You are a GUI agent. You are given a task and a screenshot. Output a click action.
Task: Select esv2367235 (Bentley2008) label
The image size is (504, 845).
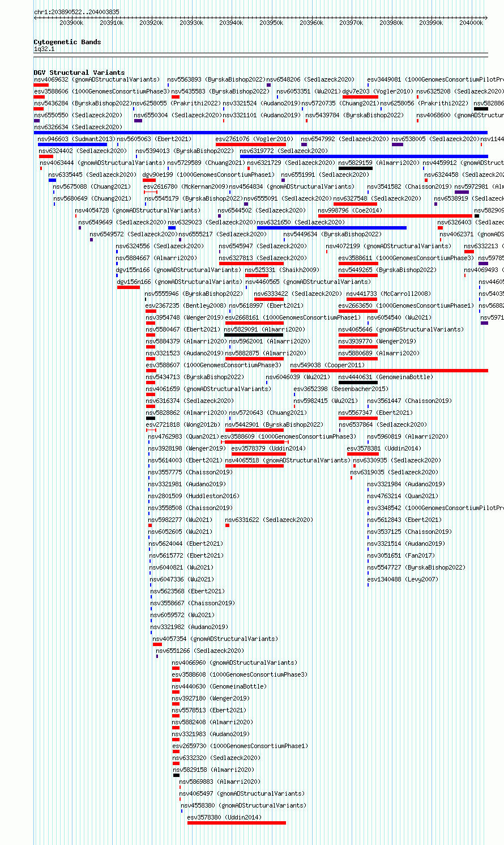coord(186,305)
